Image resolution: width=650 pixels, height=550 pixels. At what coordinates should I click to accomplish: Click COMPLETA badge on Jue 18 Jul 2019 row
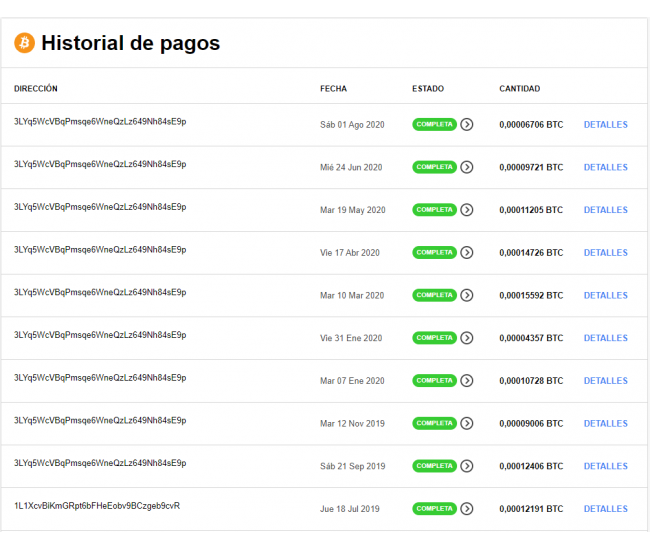434,509
